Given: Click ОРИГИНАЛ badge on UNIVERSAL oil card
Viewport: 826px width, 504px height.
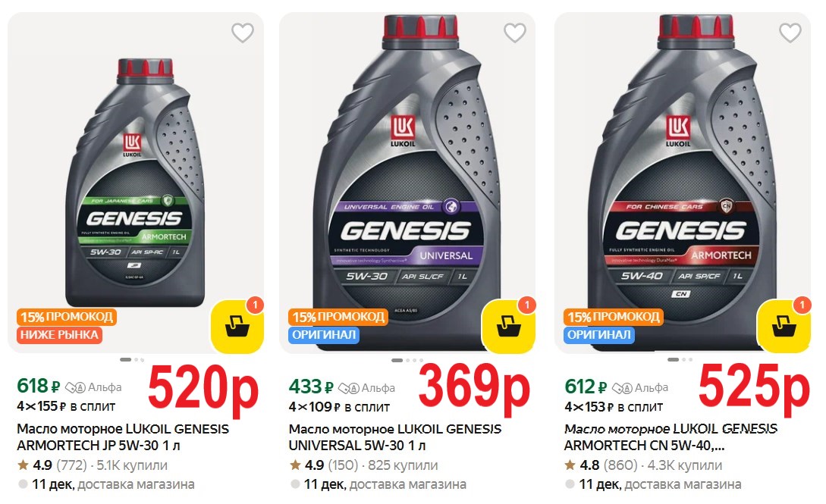Looking at the screenshot, I should coord(324,335).
